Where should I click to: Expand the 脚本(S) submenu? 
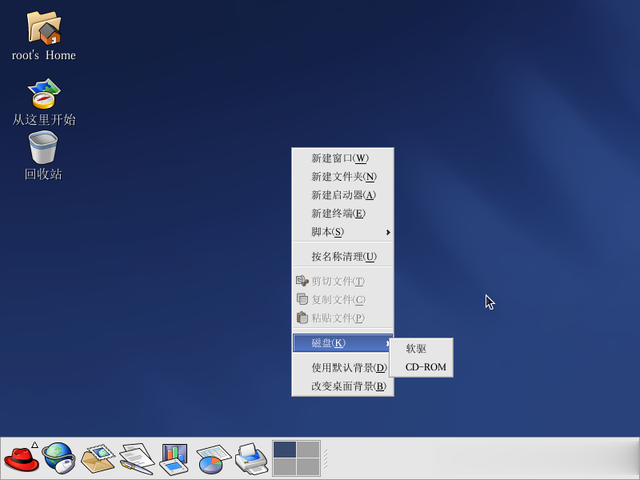point(343,232)
